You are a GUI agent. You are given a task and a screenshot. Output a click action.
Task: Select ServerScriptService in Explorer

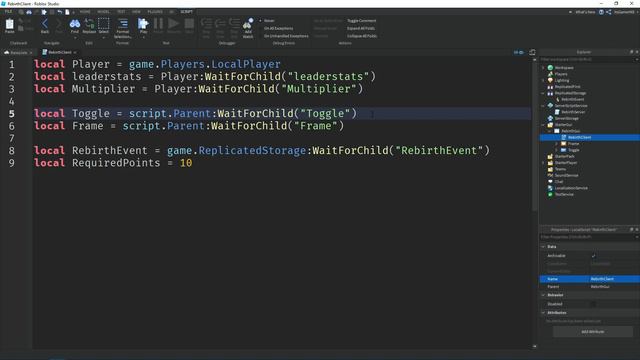point(571,106)
